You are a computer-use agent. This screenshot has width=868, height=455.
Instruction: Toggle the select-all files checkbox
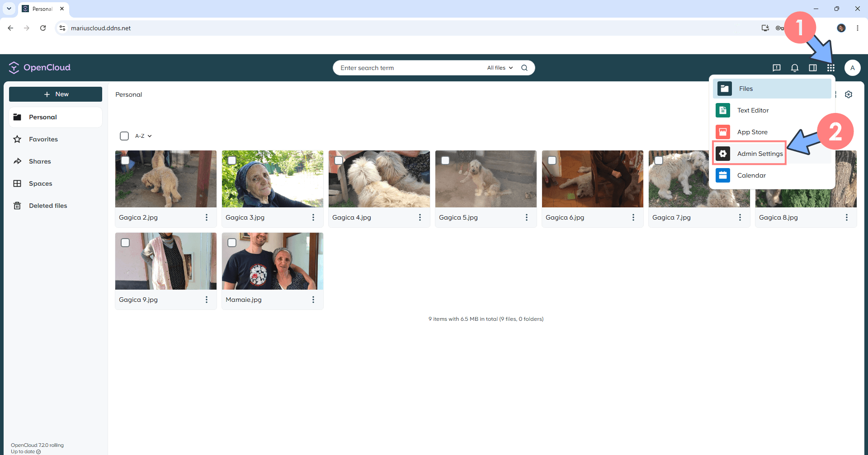tap(124, 136)
